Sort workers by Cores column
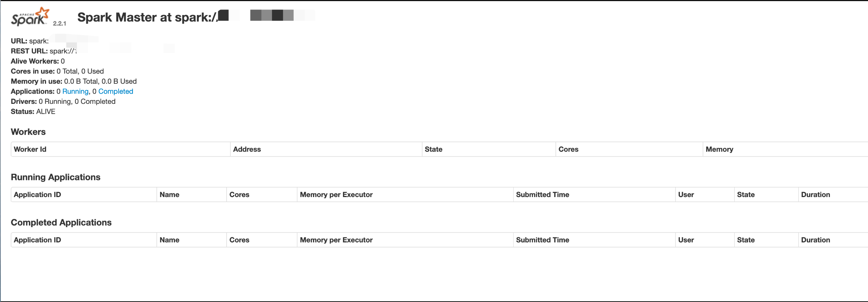Image resolution: width=868 pixels, height=302 pixels. tap(568, 149)
